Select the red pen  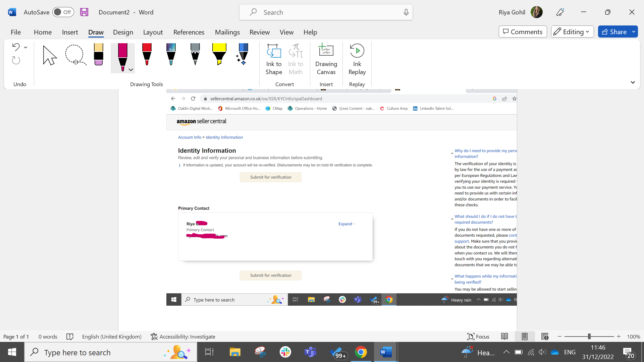tap(147, 54)
